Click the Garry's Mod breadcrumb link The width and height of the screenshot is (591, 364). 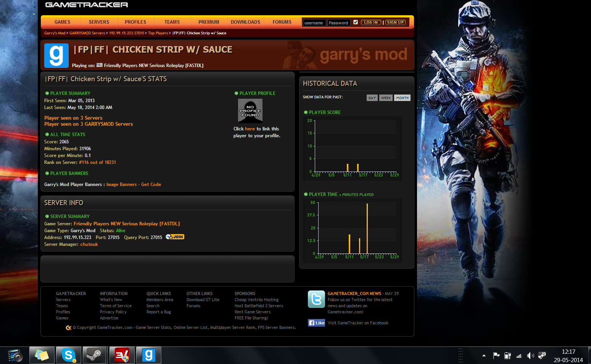point(55,33)
